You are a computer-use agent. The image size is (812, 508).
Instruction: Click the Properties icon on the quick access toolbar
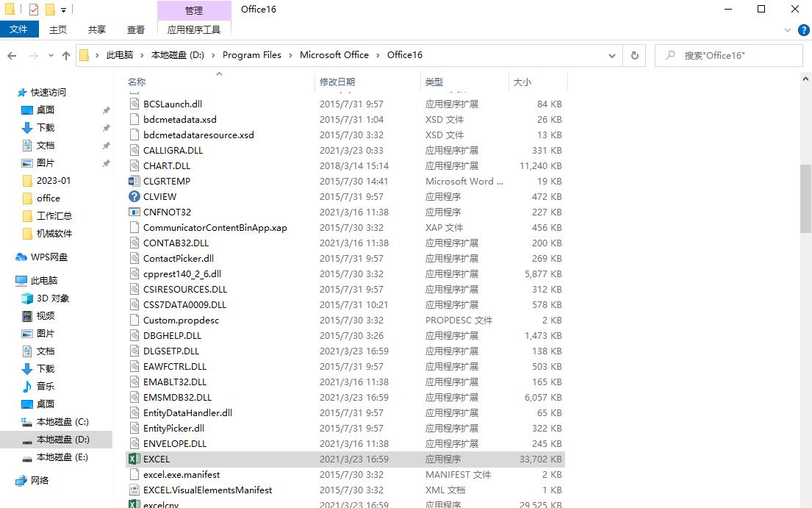click(32, 9)
